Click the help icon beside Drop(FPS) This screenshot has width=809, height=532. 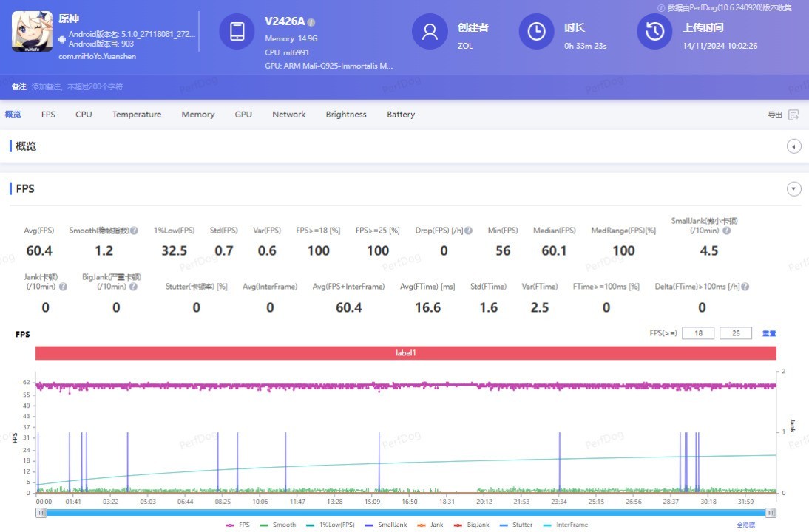pos(469,231)
